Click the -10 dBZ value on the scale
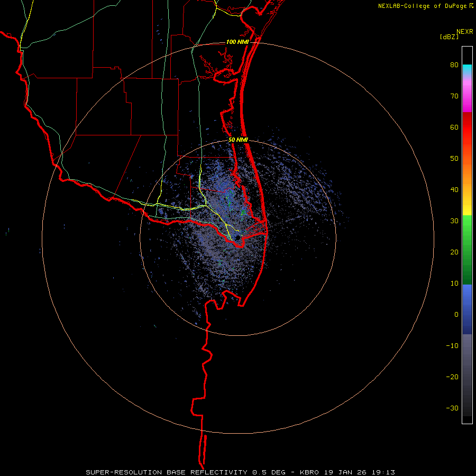Viewport: 476px width, 476px height. tap(452, 346)
